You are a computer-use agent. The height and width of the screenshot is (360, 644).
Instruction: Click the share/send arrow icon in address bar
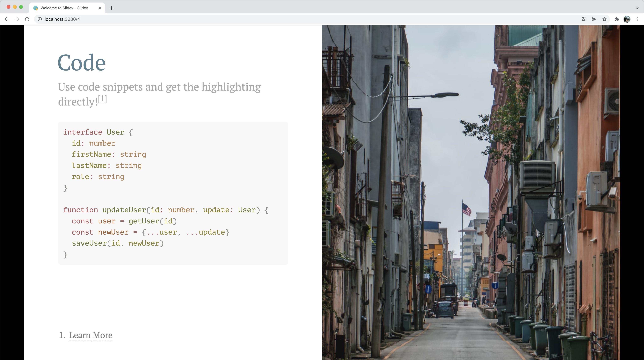(594, 19)
